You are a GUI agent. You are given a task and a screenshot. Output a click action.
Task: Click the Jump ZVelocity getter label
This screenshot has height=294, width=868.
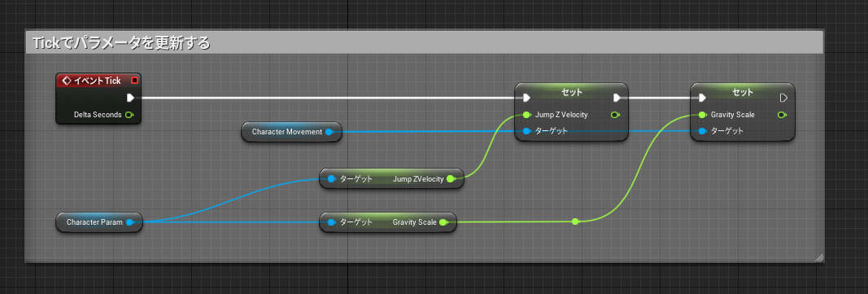coord(418,179)
